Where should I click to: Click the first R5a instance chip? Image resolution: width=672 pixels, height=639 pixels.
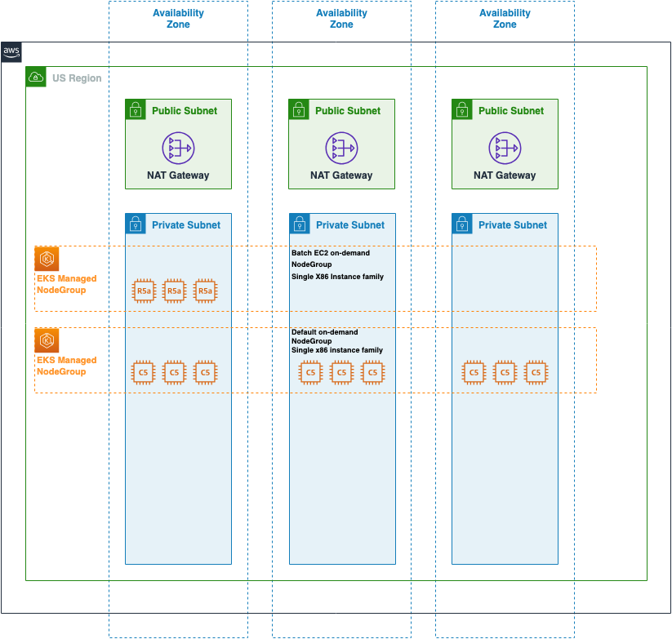(x=144, y=291)
